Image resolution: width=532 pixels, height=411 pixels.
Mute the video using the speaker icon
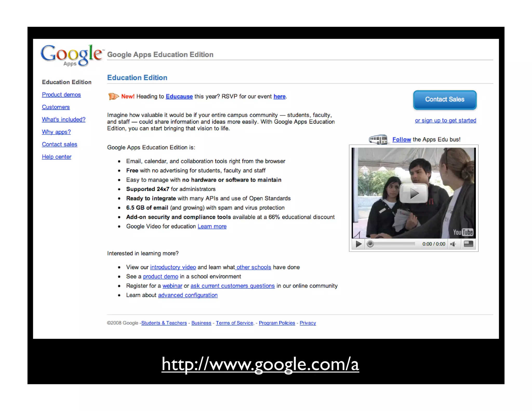pyautogui.click(x=453, y=244)
